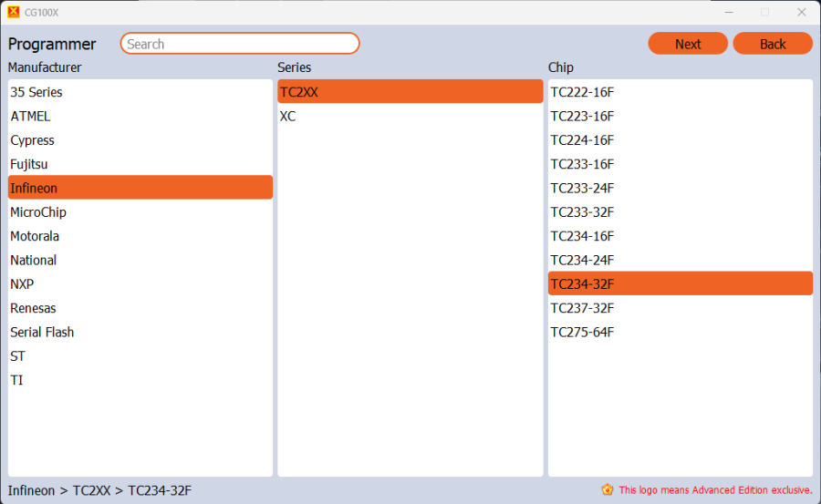Click the Next button

(688, 44)
